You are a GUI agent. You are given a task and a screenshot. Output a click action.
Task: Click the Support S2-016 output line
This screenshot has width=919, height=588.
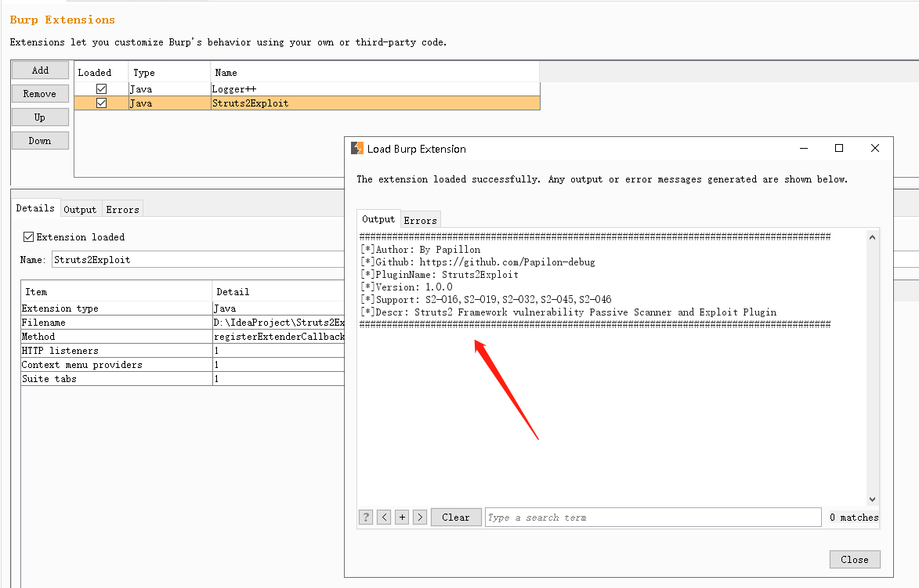click(x=486, y=299)
